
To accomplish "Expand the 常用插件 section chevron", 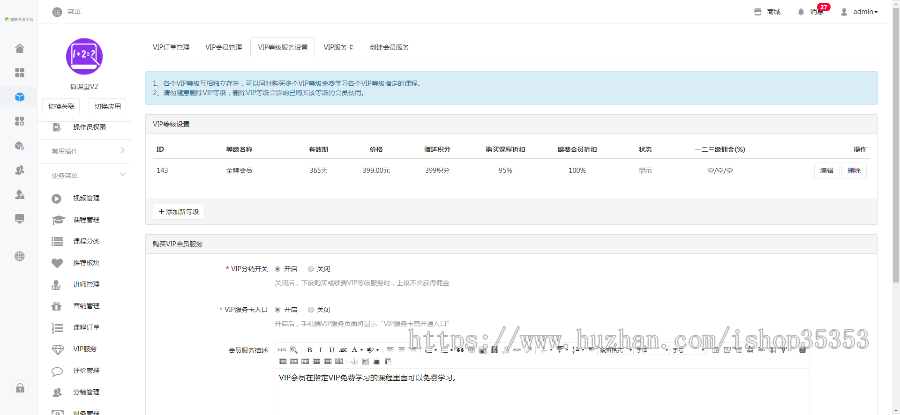I will pos(122,150).
